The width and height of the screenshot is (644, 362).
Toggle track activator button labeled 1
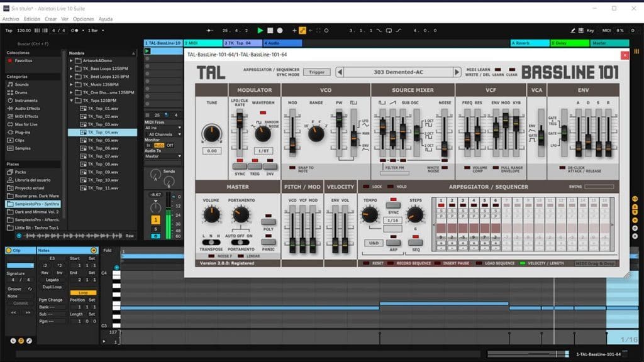156,219
